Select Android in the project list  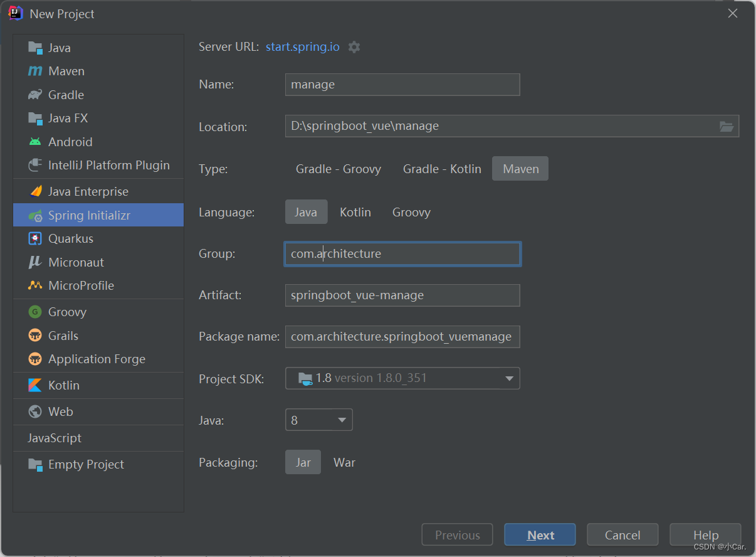[x=98, y=142]
